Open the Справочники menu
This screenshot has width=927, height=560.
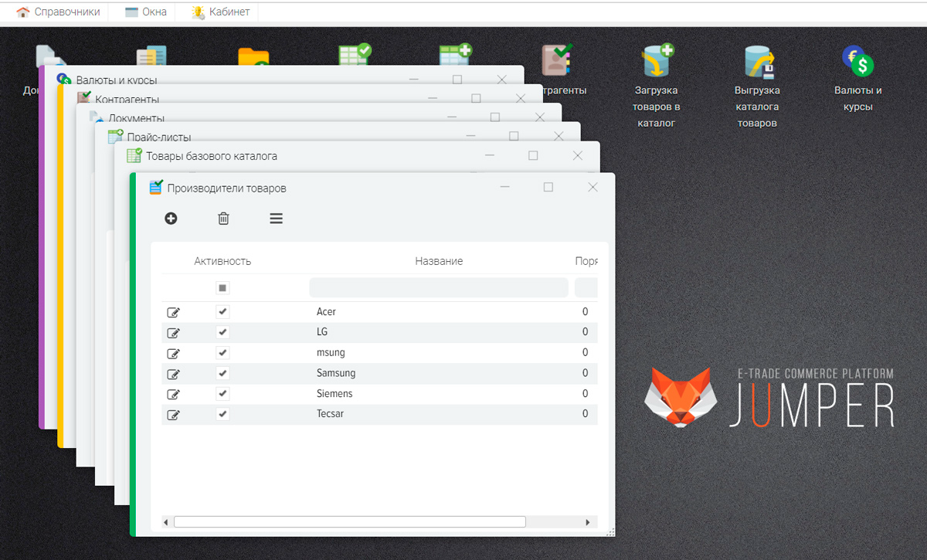[x=59, y=12]
